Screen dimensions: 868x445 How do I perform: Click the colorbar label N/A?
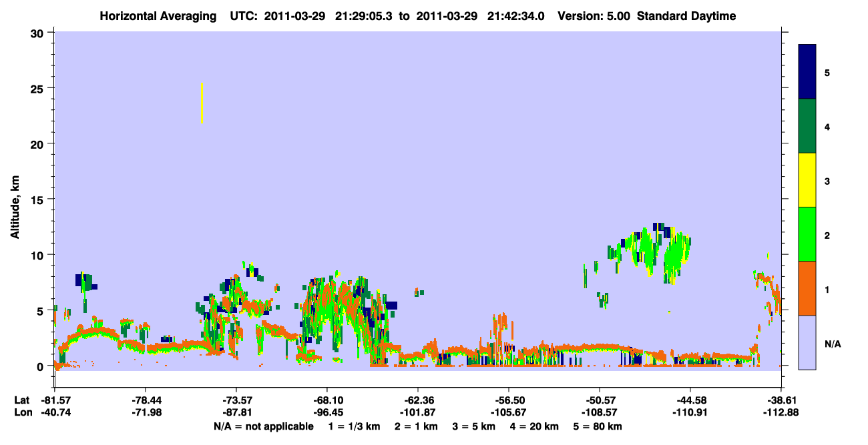(x=833, y=344)
